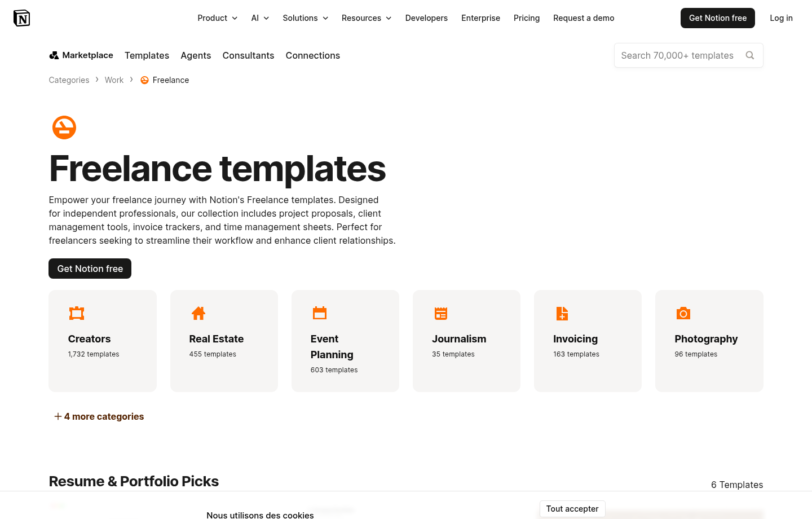Expand 4 more categories
812x519 pixels.
99,416
